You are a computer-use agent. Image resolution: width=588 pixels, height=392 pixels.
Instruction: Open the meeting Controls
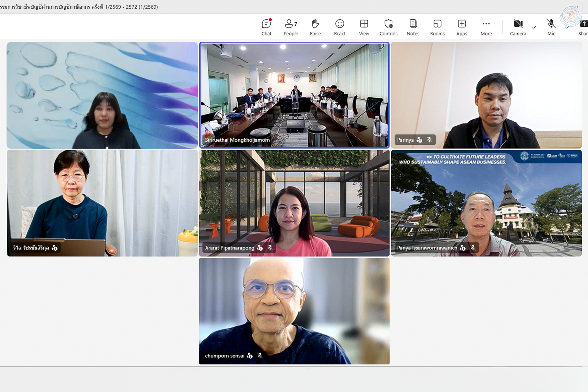coord(388,27)
